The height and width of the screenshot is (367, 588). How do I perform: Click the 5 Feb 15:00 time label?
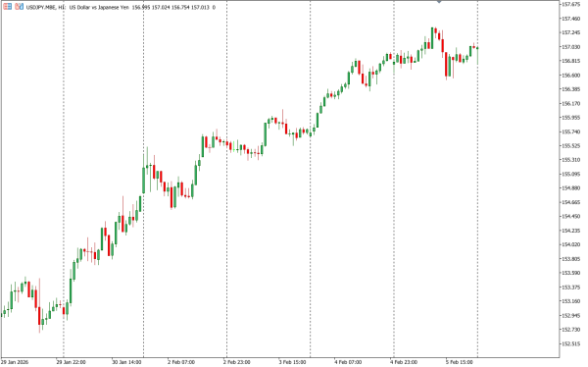(x=460, y=362)
